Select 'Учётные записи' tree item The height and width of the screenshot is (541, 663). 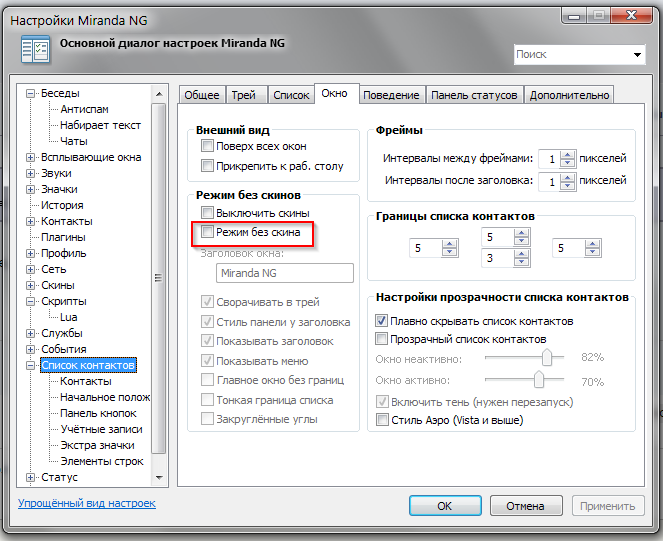click(101, 429)
